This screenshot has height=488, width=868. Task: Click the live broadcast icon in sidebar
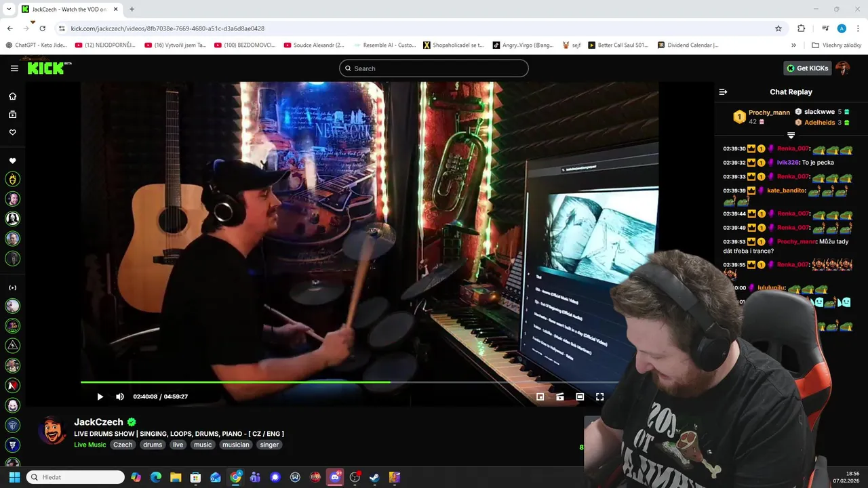(x=12, y=287)
